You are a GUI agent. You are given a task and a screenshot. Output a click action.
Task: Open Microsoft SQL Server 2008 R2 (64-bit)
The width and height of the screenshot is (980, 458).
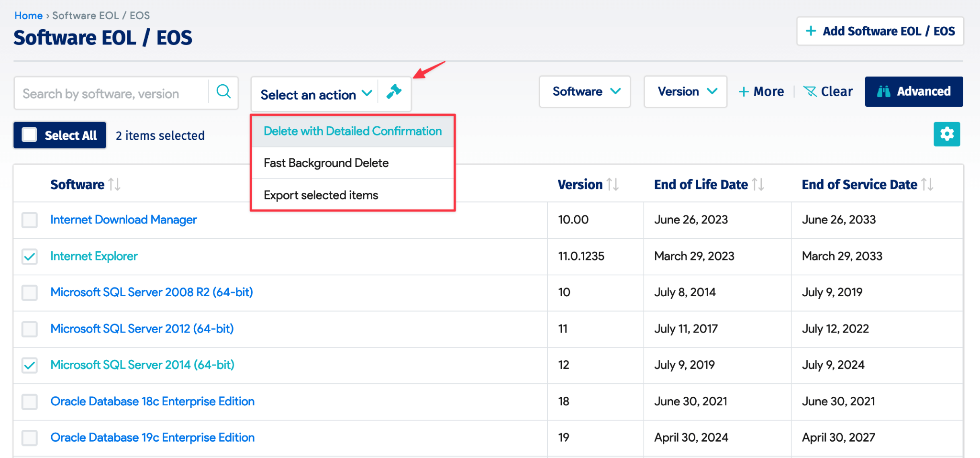pyautogui.click(x=152, y=292)
